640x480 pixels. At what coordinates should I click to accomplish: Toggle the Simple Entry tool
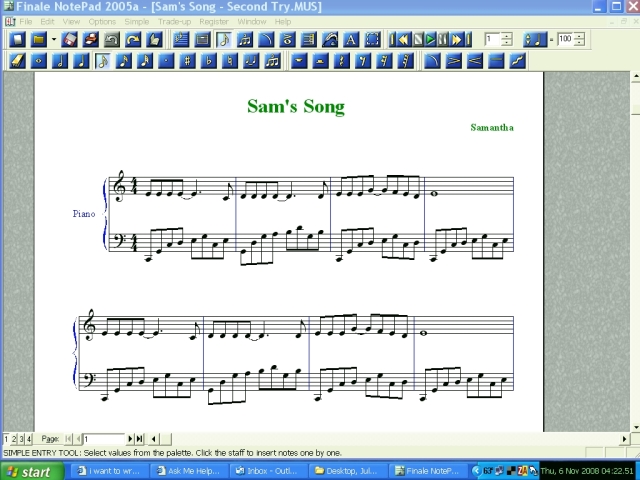click(x=223, y=40)
